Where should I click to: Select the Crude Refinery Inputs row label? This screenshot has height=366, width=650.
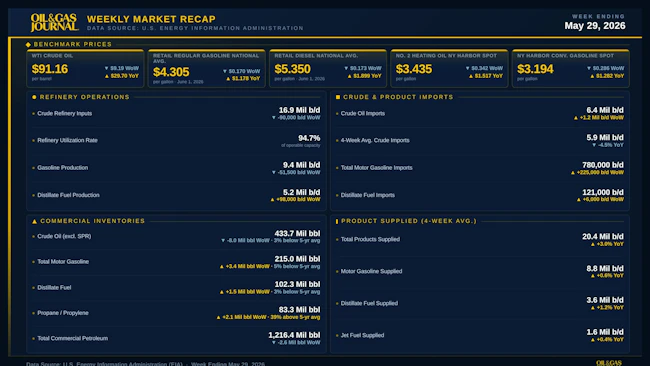click(65, 113)
